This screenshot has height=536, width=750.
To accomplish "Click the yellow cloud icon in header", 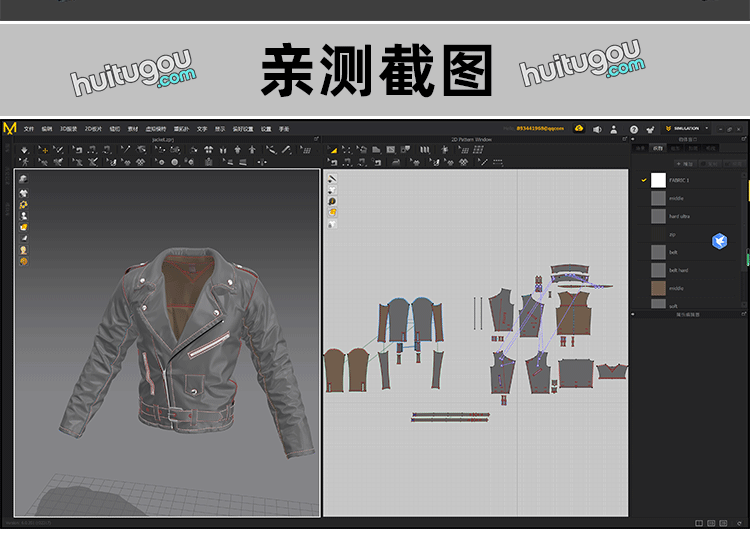I will [x=579, y=129].
